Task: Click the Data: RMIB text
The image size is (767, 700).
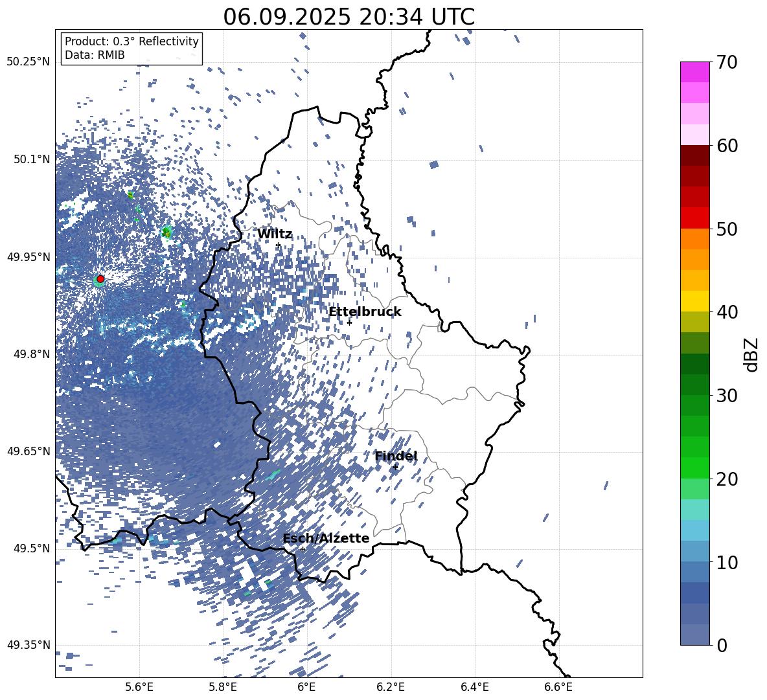Action: (95, 55)
